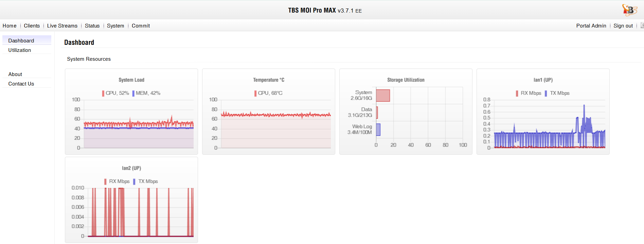Open the About page link
The height and width of the screenshot is (244, 644).
[15, 74]
